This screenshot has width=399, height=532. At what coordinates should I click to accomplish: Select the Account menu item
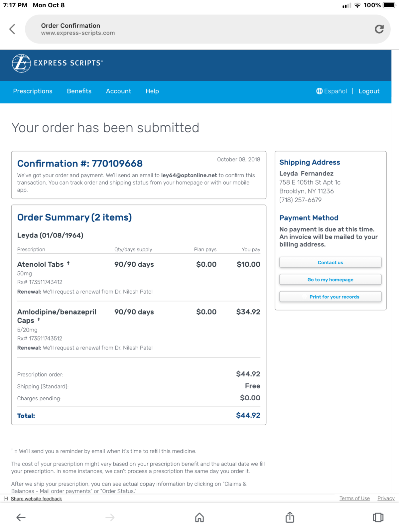pos(118,91)
